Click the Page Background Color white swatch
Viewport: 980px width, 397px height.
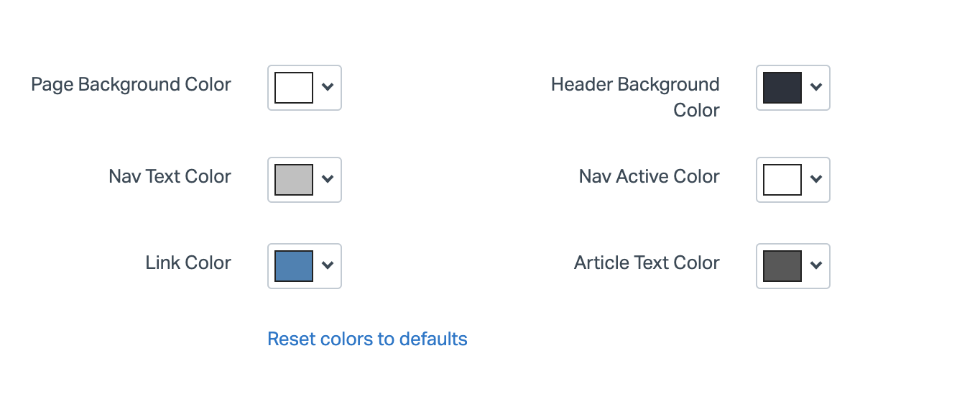(294, 88)
